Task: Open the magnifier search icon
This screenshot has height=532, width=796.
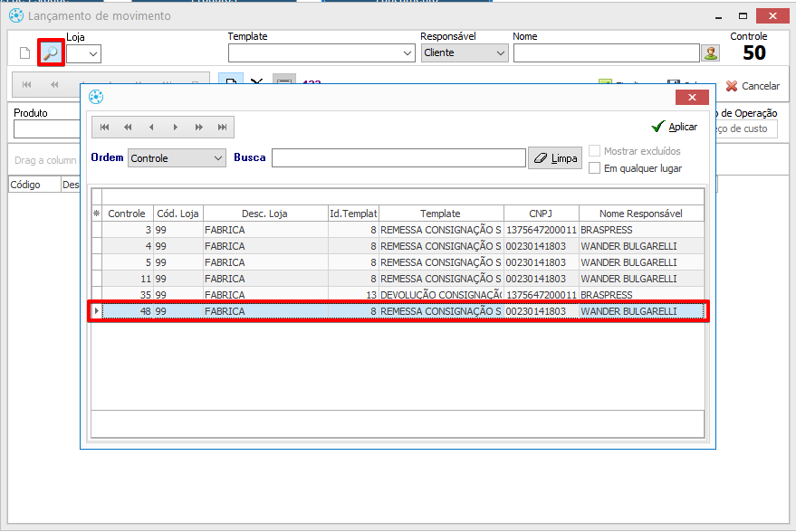Action: tap(51, 52)
